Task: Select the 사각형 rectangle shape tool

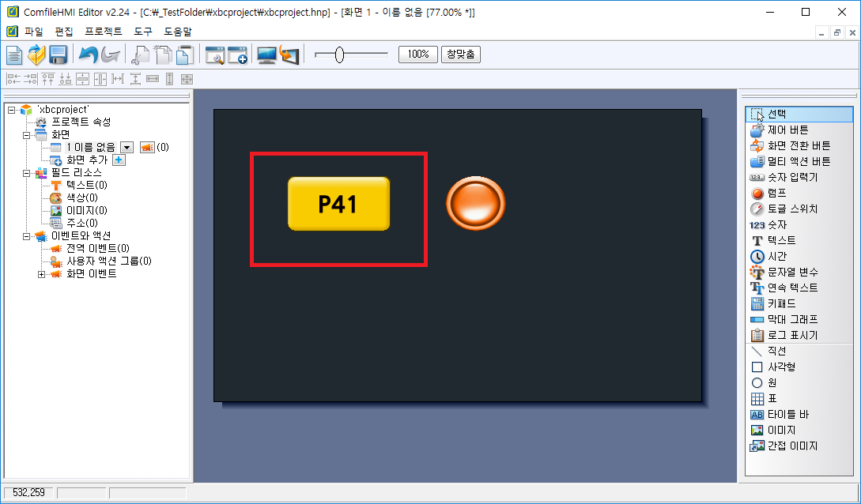Action: coord(781,367)
